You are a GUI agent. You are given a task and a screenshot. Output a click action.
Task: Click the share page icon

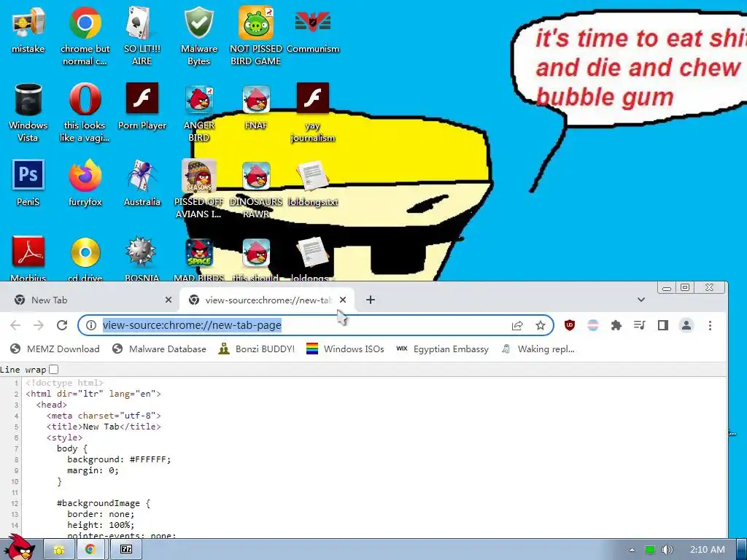[x=517, y=325]
